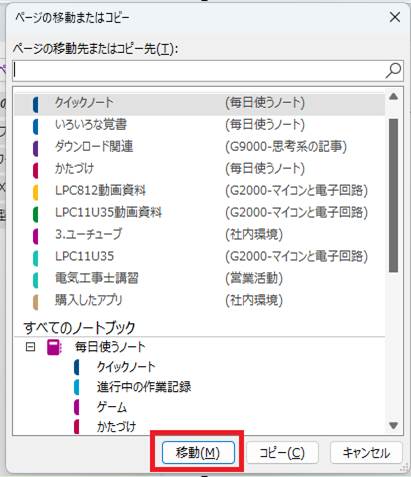Click the scroll down arrow of the list
Image resolution: width=411 pixels, height=477 pixels.
point(394,426)
